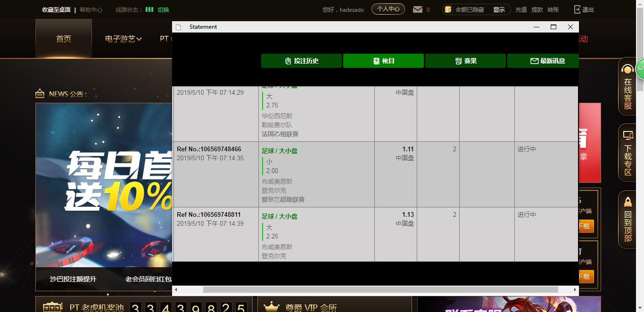The width and height of the screenshot is (644, 312).
Task: Click the NEWS 公告 announcement icon
Action: 40,94
